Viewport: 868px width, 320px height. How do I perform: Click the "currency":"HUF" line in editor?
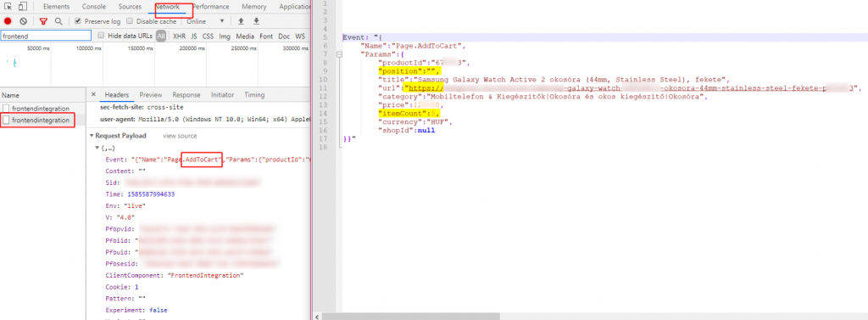415,121
